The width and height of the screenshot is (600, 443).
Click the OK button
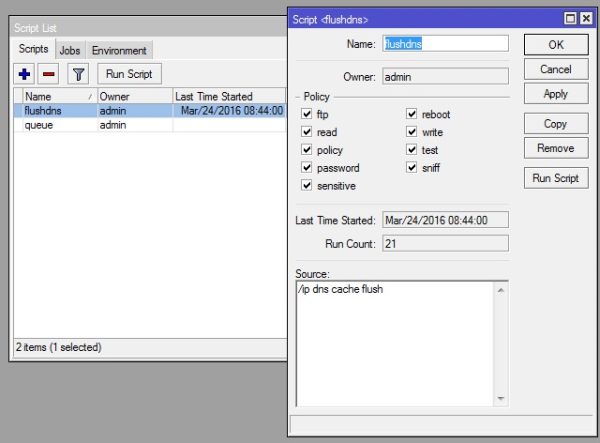coord(556,45)
